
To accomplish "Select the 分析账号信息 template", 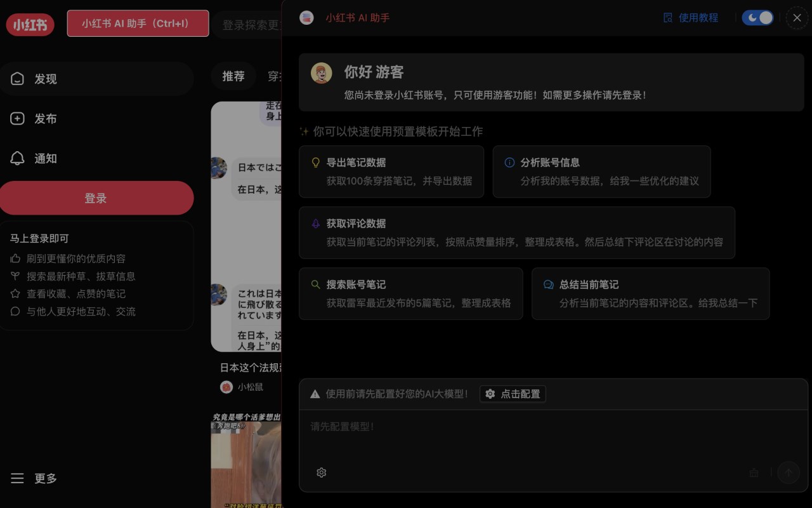I will 601,171.
